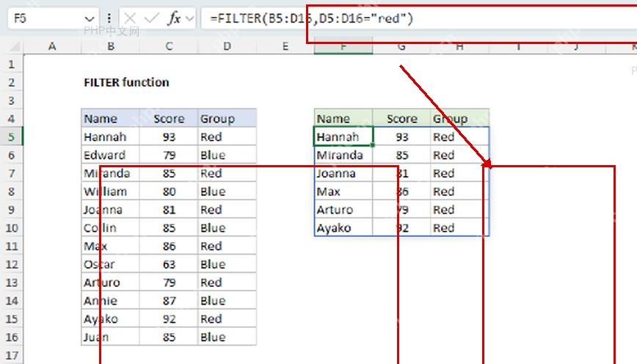Select the 'Hannah' cell in column F

(x=343, y=137)
